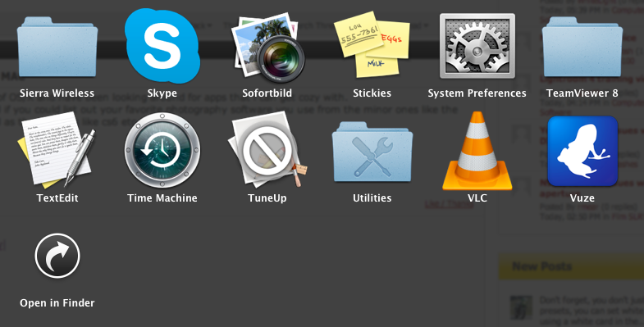Viewport: 644px width, 327px height.
Task: Click the TextEdit label text
Action: tap(57, 198)
